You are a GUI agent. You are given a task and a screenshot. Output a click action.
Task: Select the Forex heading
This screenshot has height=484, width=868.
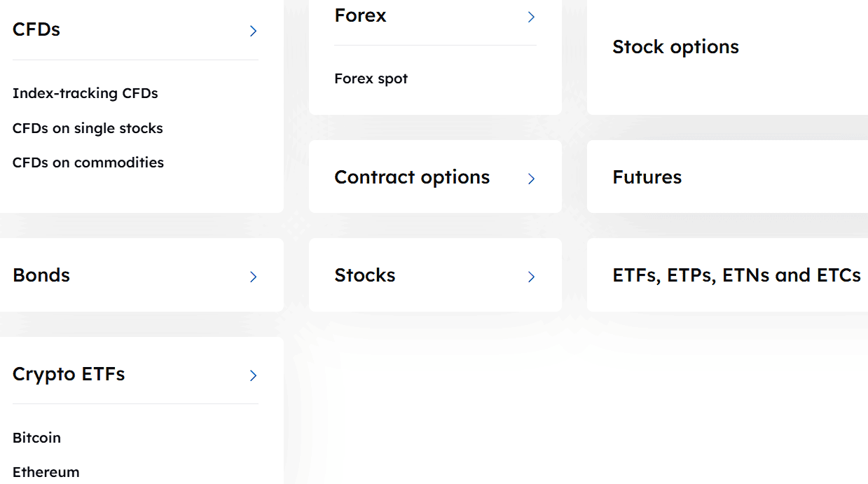[x=360, y=15]
